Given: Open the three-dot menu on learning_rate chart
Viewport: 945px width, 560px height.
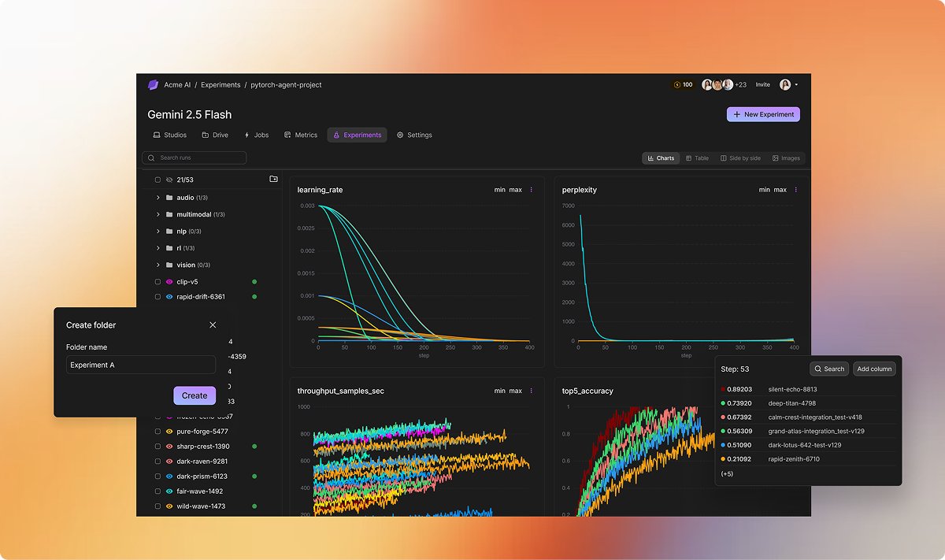Looking at the screenshot, I should pos(532,190).
